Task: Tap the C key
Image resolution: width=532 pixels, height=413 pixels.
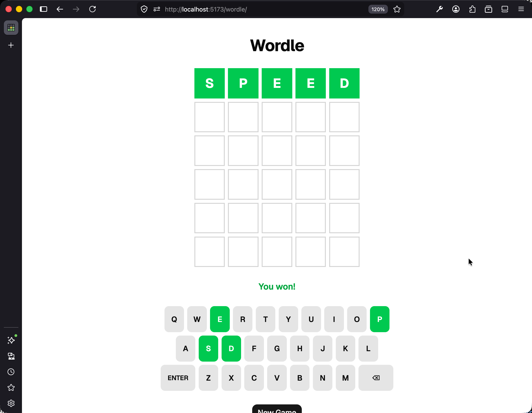Action: 254,378
